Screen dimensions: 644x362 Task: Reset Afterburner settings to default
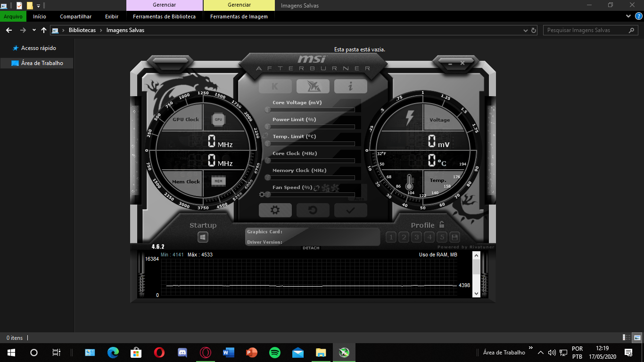click(313, 210)
